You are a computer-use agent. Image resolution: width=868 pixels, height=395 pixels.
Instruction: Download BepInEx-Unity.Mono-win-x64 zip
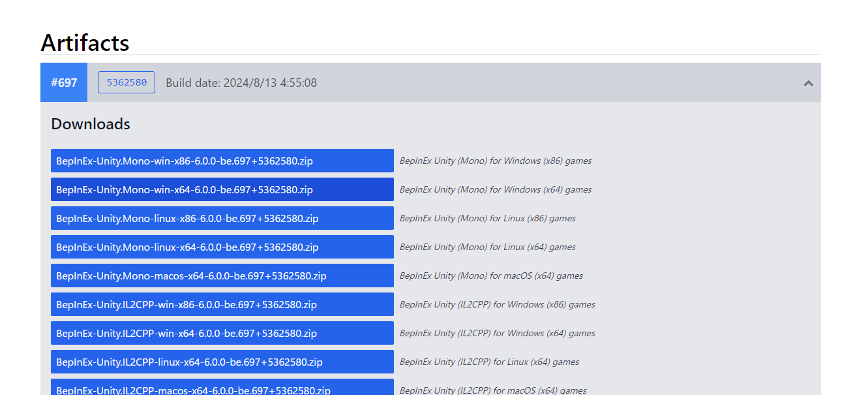point(222,189)
